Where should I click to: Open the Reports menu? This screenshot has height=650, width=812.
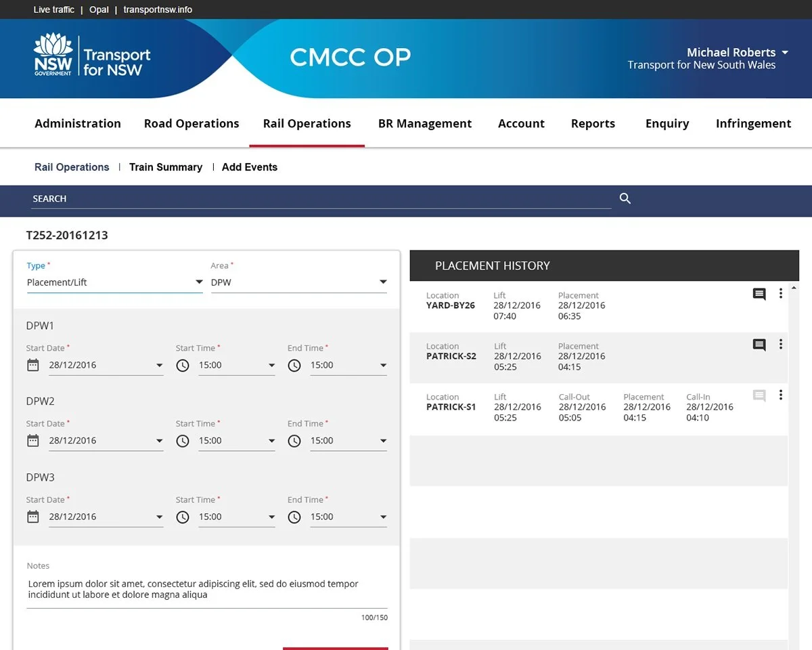tap(593, 123)
